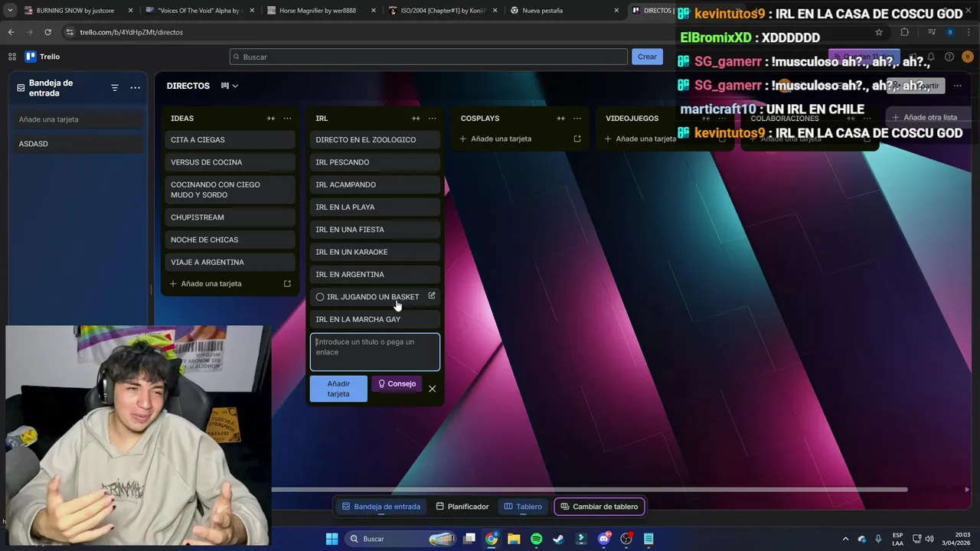Click Cambiar de tablero button
980x551 pixels.
(x=599, y=507)
